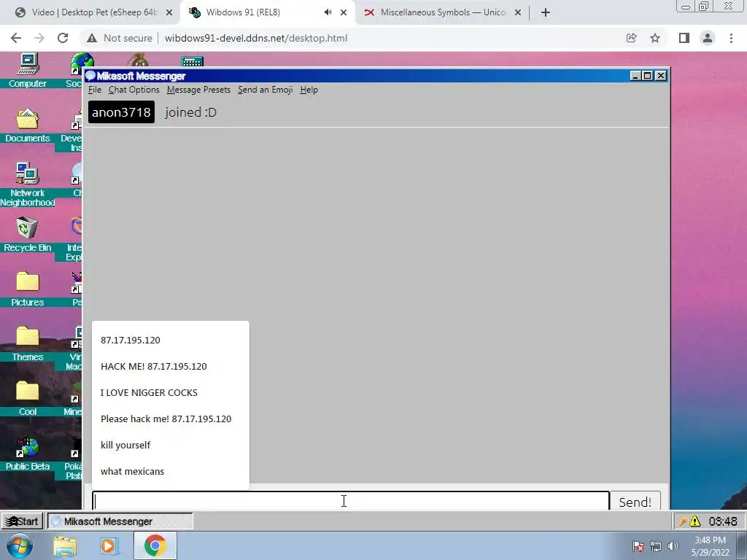This screenshot has height=560, width=747.
Task: Bookmark this page with the star
Action: [655, 38]
